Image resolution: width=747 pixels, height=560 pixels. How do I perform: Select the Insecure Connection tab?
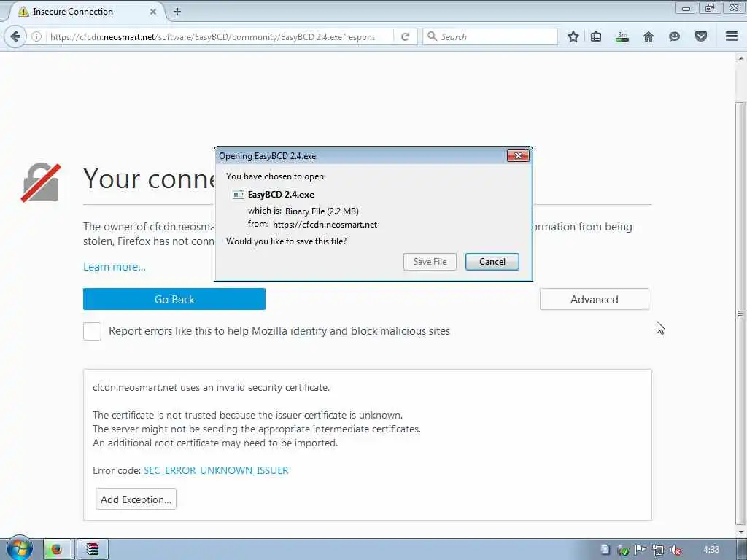tap(85, 12)
